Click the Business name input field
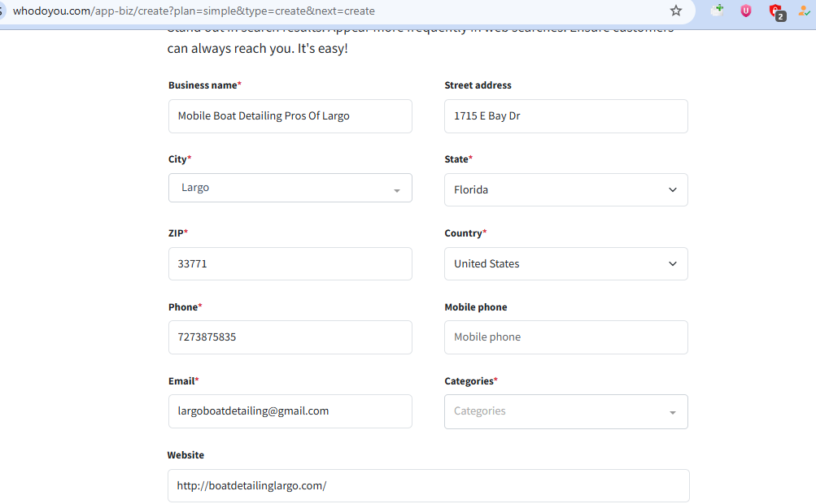The height and width of the screenshot is (504, 816). (290, 116)
